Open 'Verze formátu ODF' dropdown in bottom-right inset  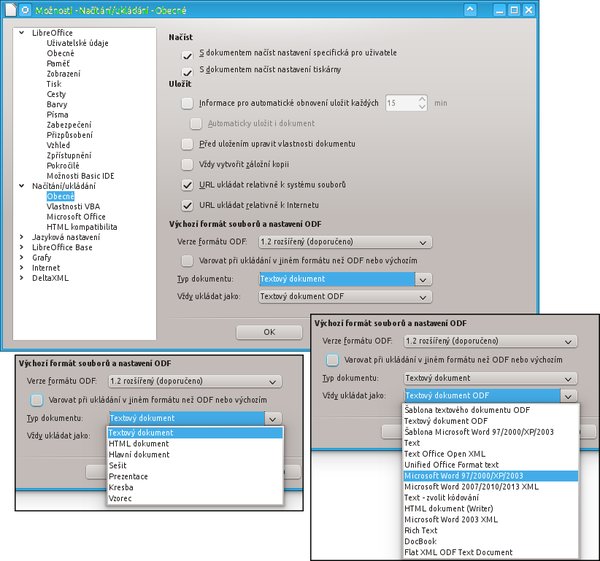click(490, 341)
